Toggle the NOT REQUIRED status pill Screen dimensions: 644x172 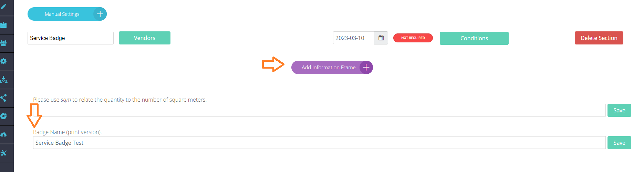click(x=413, y=38)
